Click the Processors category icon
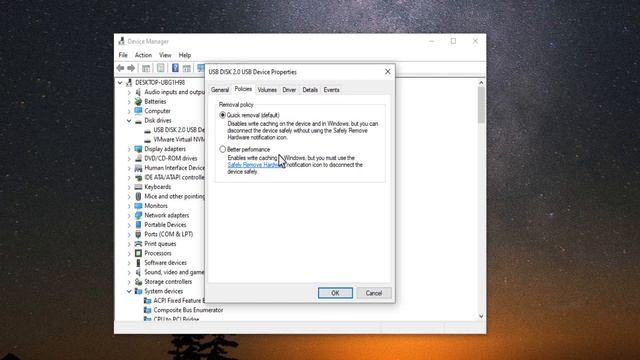640x360 pixels. click(x=138, y=253)
